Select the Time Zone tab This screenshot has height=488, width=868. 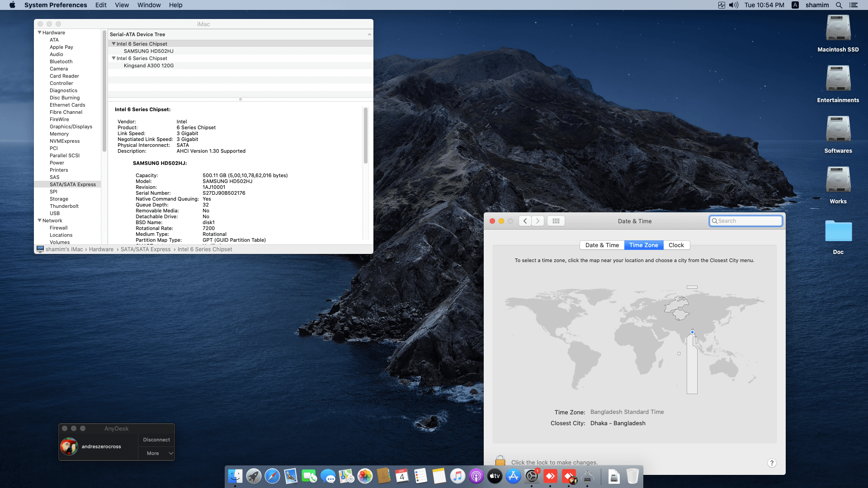coord(644,245)
